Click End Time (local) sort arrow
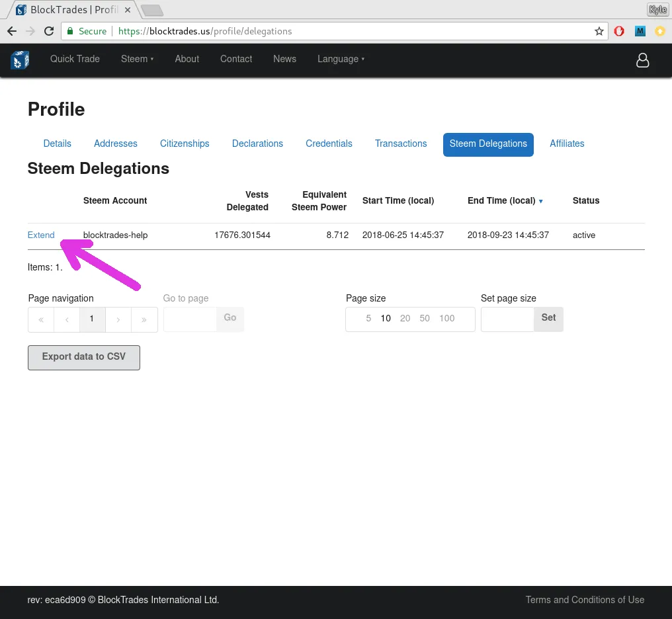This screenshot has width=672, height=619. (541, 201)
